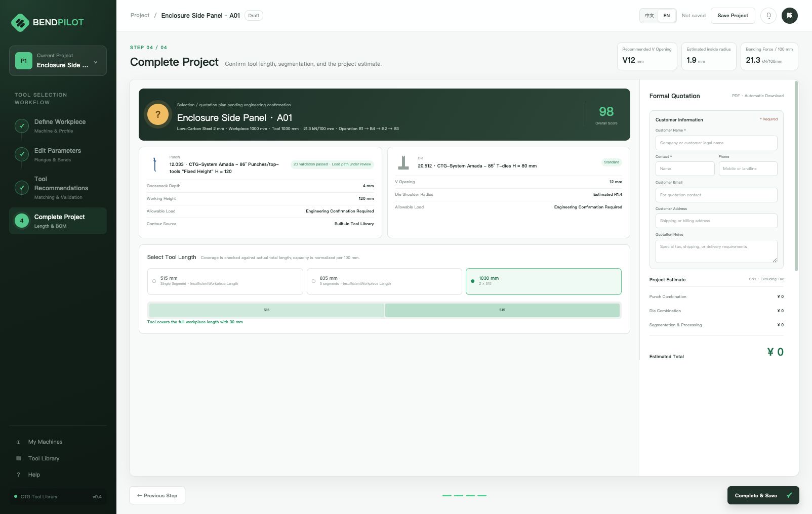
Task: Click the quotation panel scrollbar
Action: 796,176
